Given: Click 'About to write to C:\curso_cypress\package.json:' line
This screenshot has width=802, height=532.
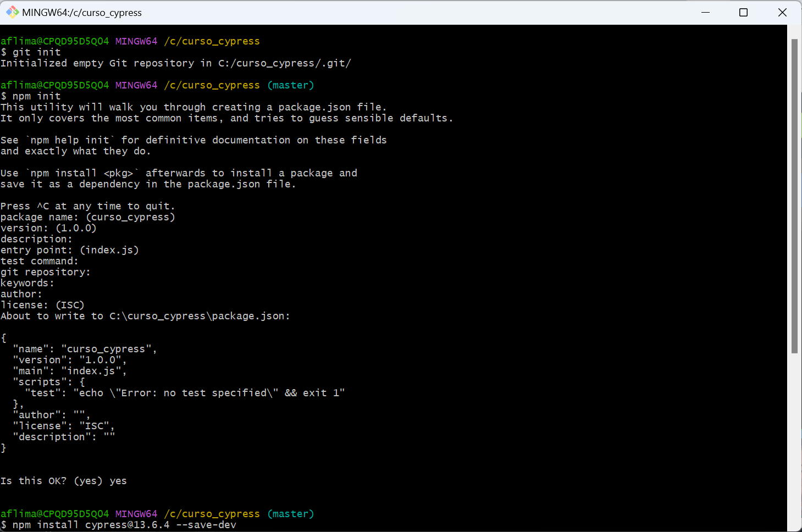Looking at the screenshot, I should pos(145,316).
